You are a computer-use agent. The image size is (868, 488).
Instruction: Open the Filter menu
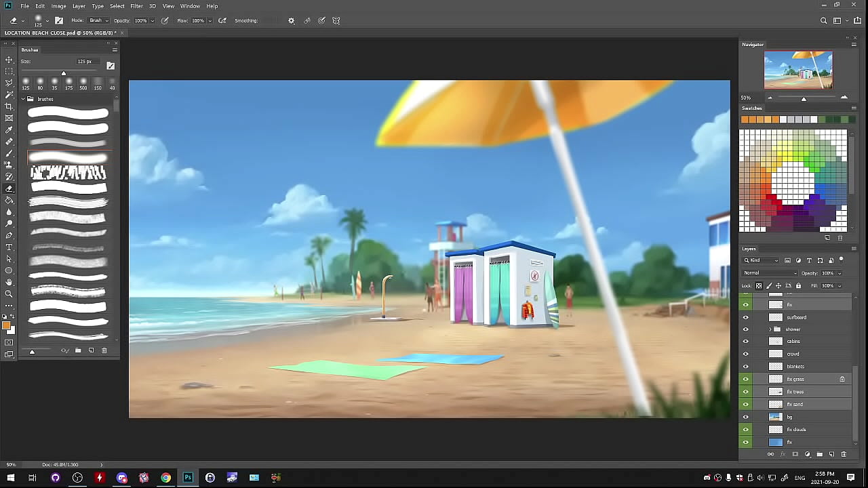coord(136,6)
